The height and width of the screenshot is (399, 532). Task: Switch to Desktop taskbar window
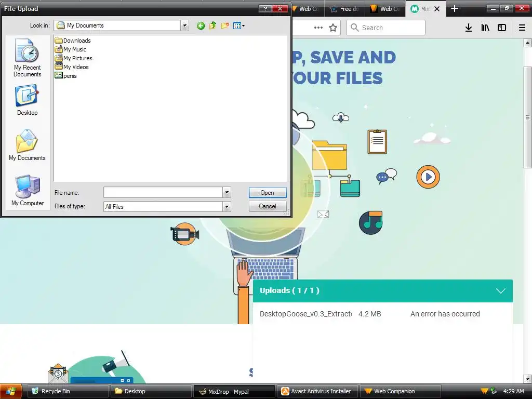click(x=151, y=391)
